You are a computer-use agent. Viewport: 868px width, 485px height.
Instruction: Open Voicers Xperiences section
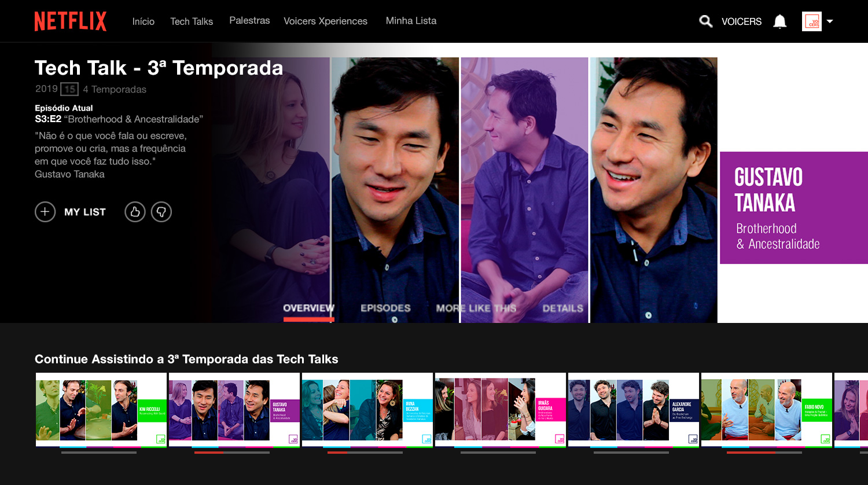coord(325,21)
